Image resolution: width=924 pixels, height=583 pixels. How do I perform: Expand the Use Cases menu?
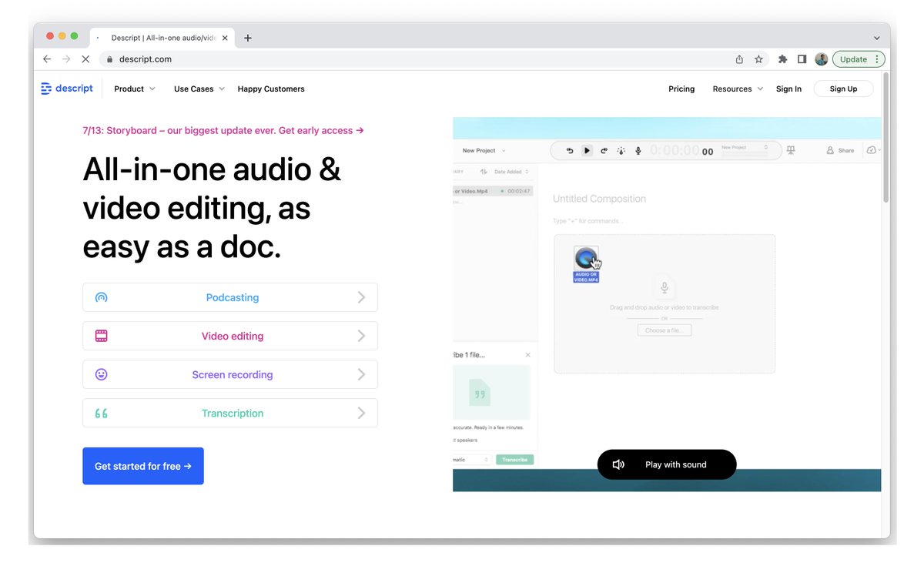(x=199, y=89)
